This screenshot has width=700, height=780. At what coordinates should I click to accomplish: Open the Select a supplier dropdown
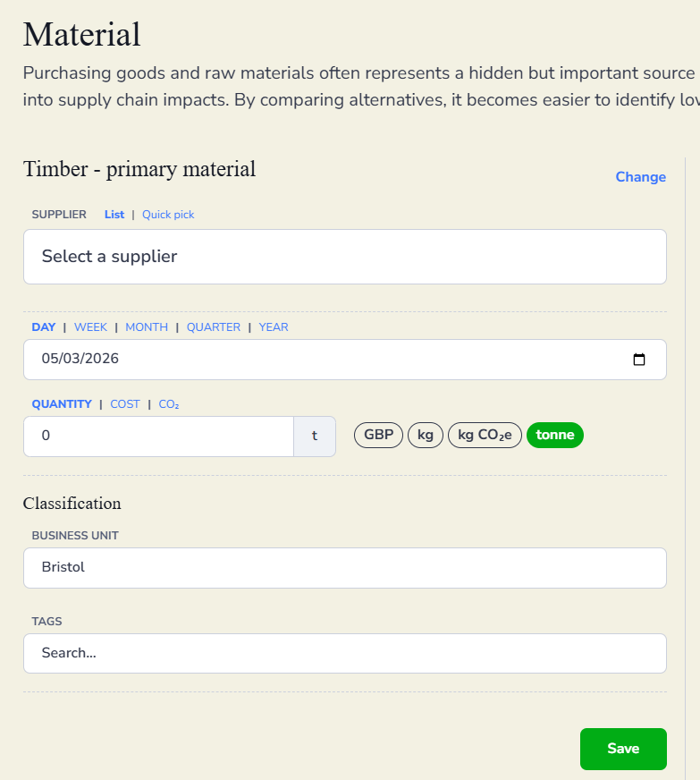344,257
